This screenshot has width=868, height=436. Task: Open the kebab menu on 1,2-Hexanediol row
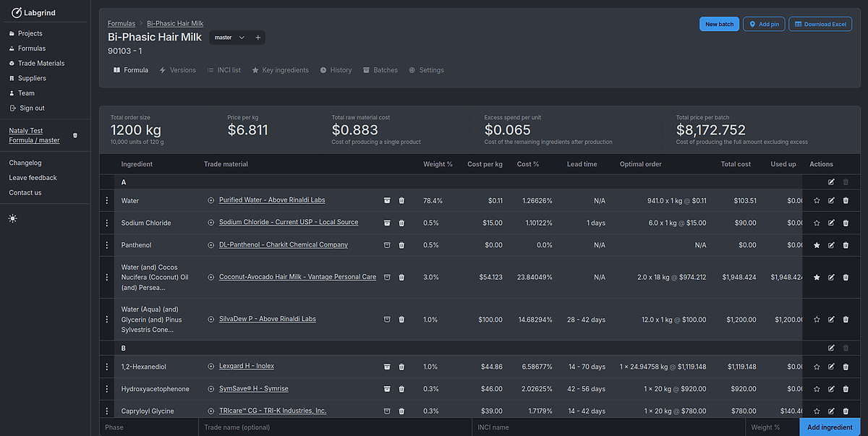(107, 367)
